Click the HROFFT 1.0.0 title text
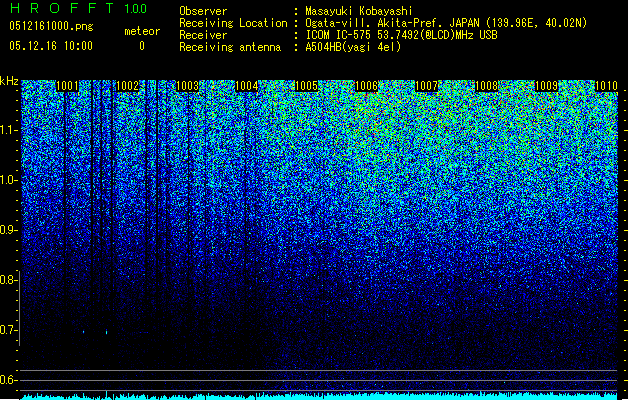The width and height of the screenshot is (629, 400). (x=79, y=8)
